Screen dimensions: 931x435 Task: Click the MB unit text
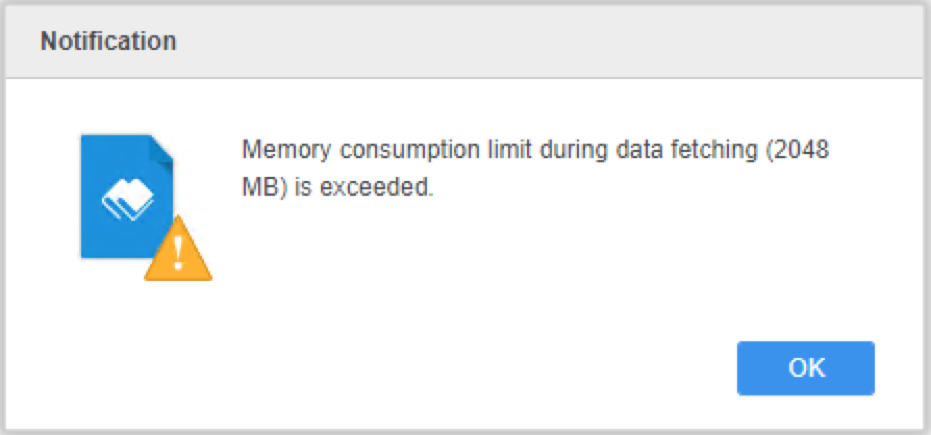tap(261, 187)
